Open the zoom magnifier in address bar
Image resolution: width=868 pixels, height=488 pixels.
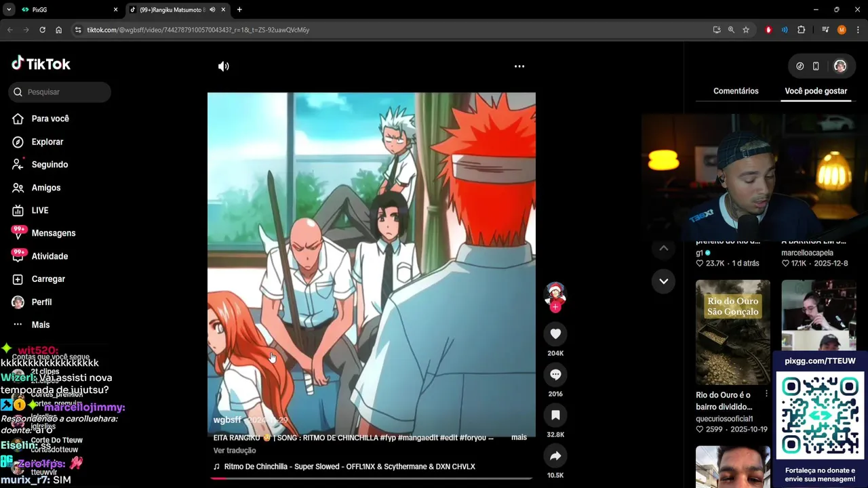[731, 30]
